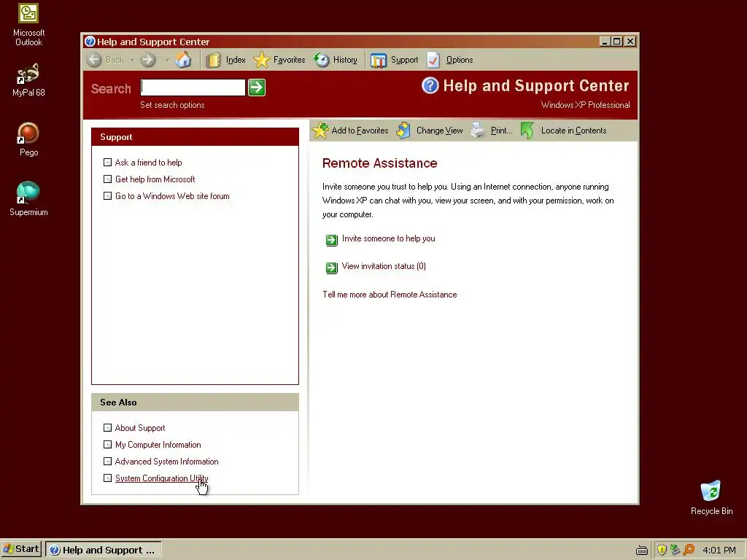Open the Start menu
Viewport: 747px width, 560px height.
click(21, 549)
